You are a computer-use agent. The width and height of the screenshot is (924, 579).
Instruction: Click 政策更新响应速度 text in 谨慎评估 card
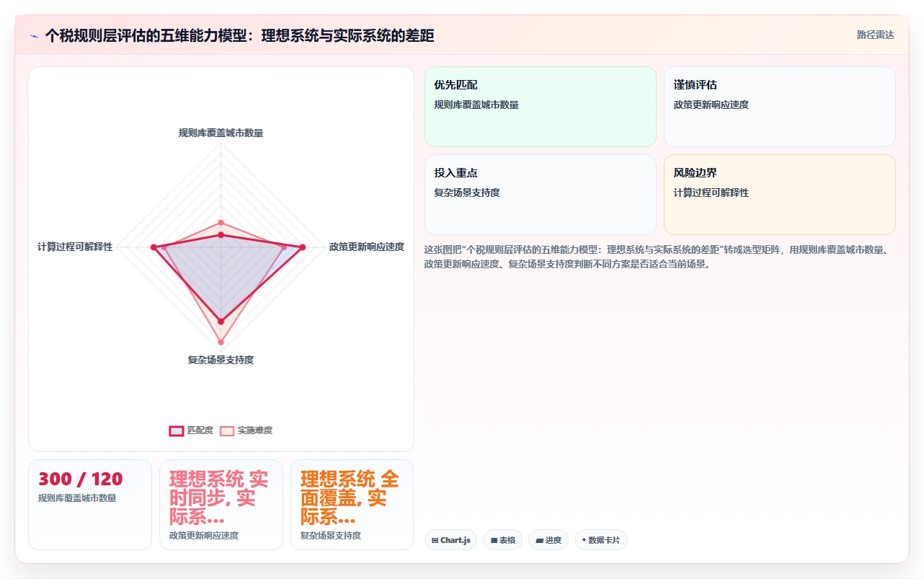click(711, 105)
